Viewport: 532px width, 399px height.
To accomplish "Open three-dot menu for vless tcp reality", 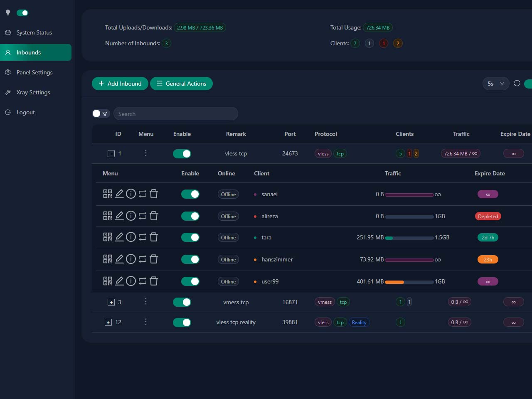I will [x=146, y=322].
